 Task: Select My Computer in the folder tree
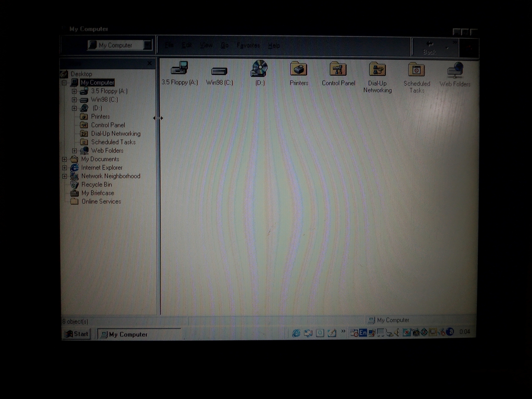click(97, 82)
